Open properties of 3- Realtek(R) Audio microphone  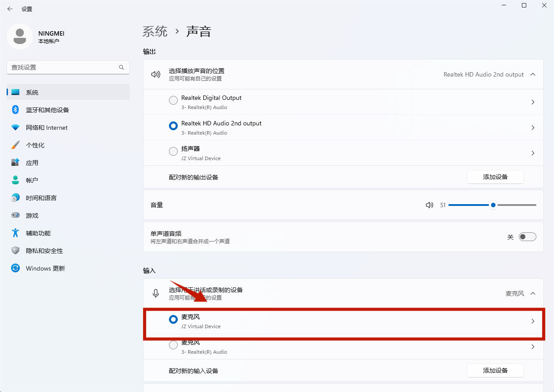[x=532, y=347]
